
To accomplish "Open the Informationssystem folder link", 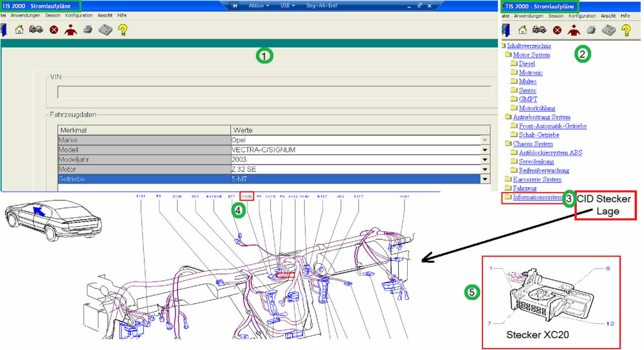I will tap(537, 197).
